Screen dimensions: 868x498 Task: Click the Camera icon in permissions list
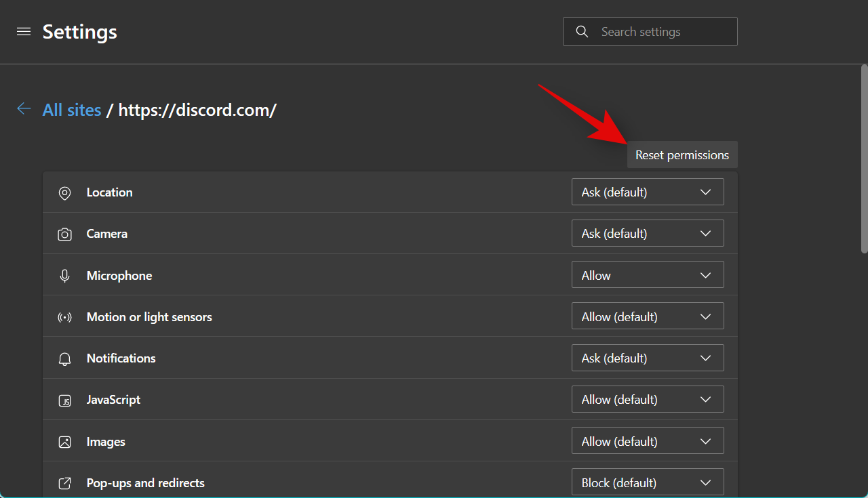[64, 234]
